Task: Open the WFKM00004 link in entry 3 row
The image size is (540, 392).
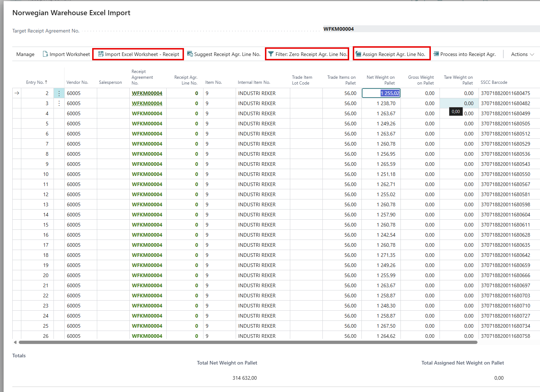Action: [x=147, y=103]
